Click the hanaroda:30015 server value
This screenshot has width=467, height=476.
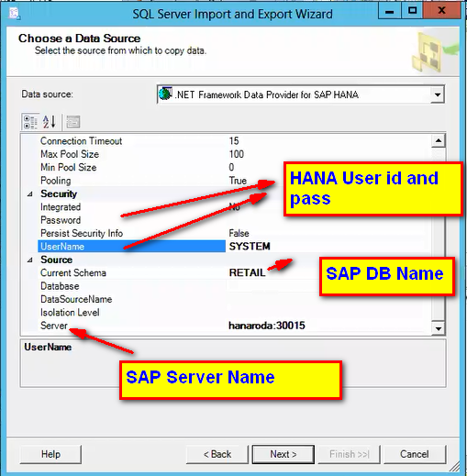click(x=267, y=326)
